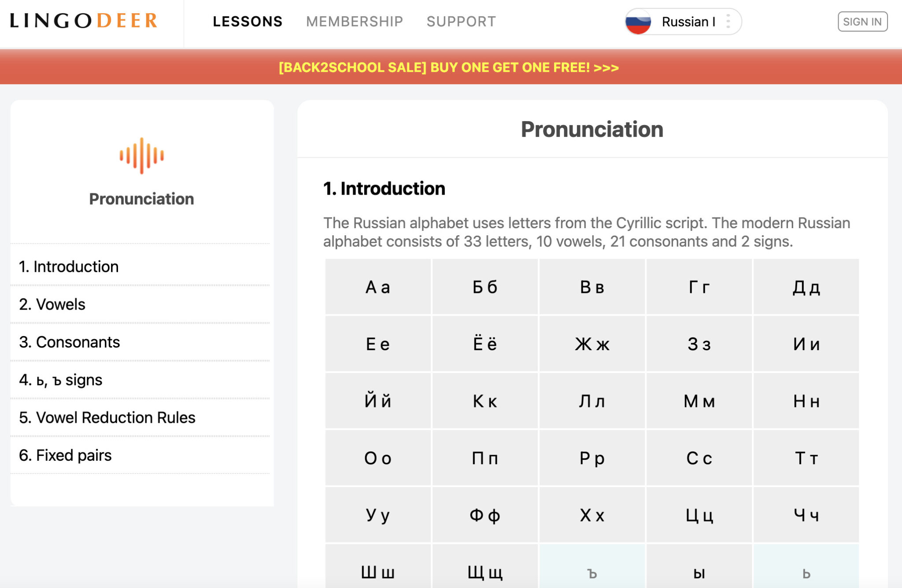Open Vowel Reduction Rules section
The height and width of the screenshot is (588, 902).
[140, 418]
